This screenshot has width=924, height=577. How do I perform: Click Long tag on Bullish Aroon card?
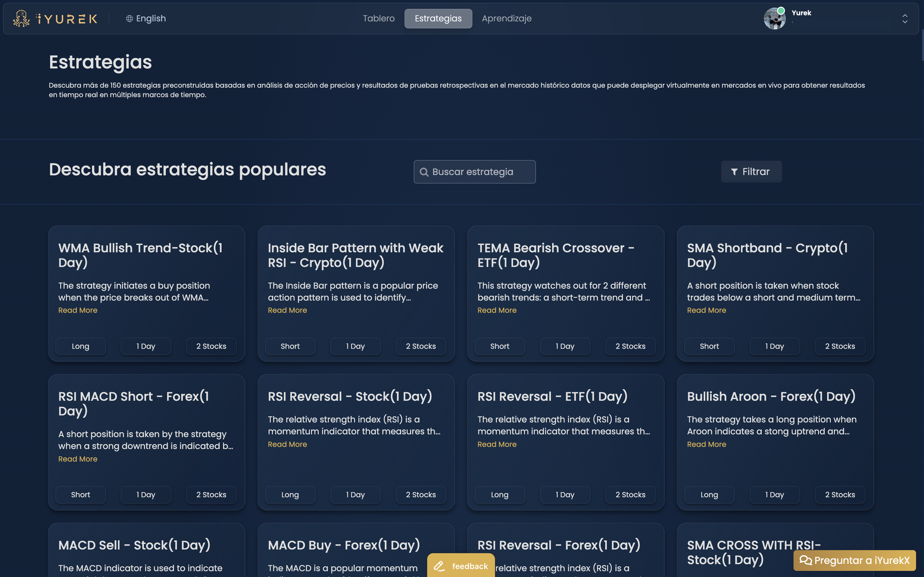[x=709, y=495]
